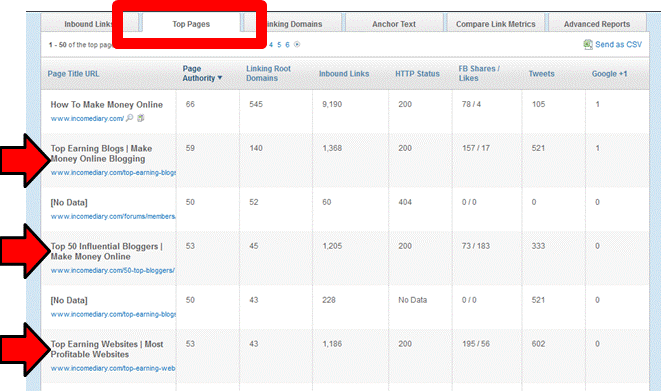Open URL under Top Earning Blogs title
This screenshot has width=661, height=391.
[113, 172]
